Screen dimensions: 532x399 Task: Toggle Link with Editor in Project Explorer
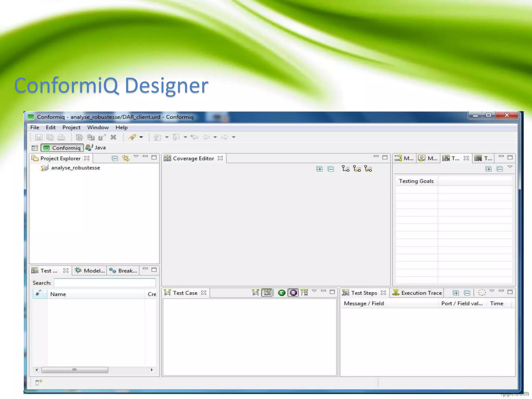click(x=126, y=158)
